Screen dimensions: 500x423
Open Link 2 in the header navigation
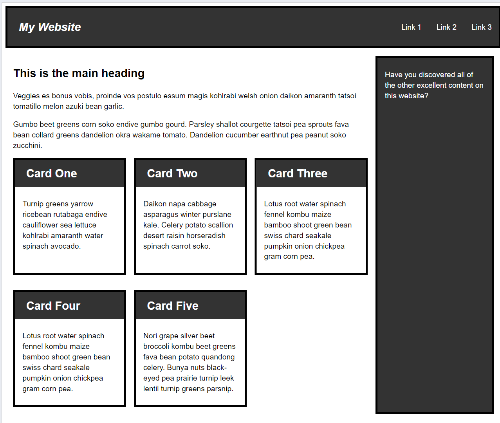446,27
